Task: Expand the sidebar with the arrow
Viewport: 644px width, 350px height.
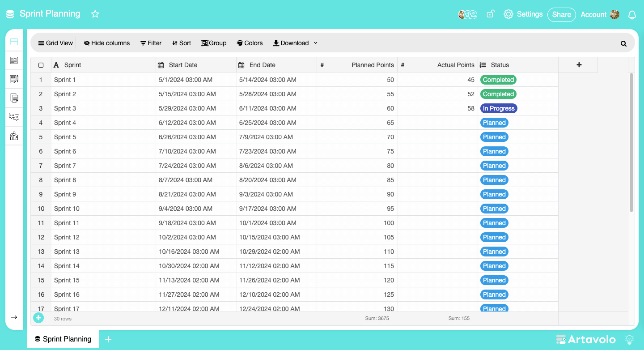Action: click(x=14, y=317)
